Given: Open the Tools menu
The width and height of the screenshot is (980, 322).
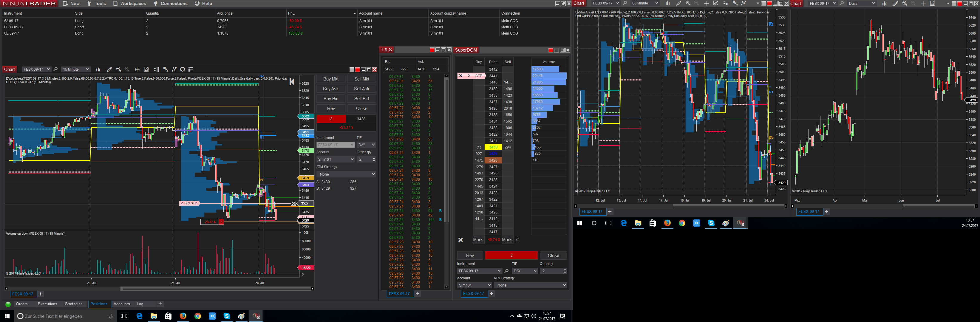Looking at the screenshot, I should [96, 3].
